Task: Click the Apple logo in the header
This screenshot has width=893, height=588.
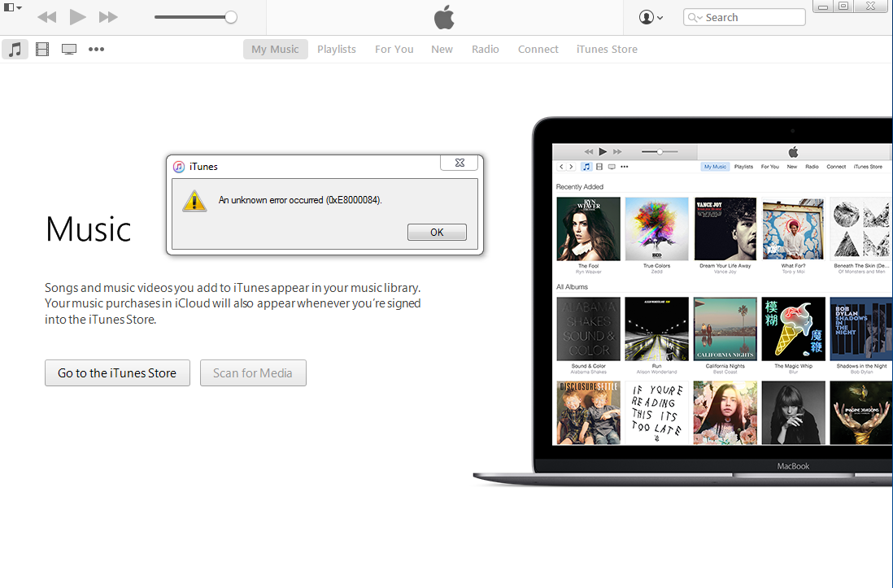Action: tap(444, 17)
